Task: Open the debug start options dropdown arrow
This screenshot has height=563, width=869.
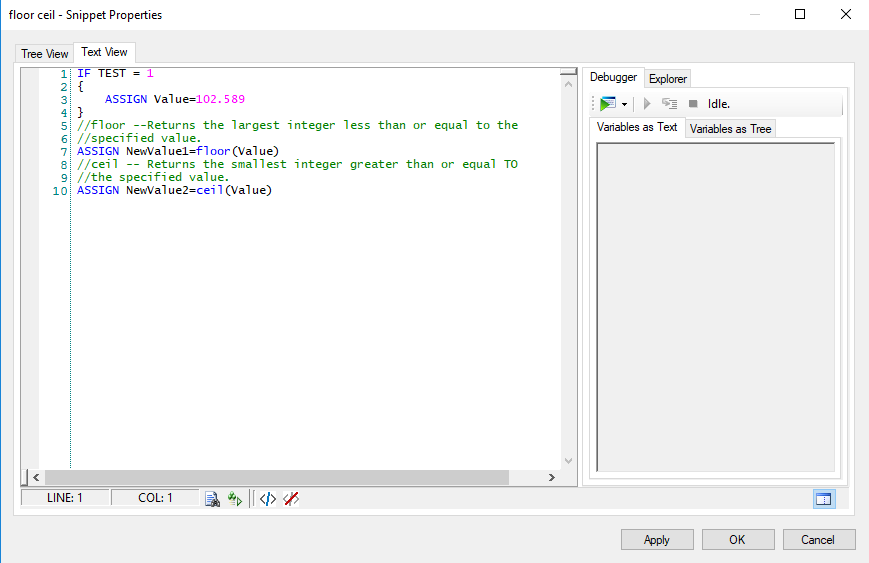Action: click(x=625, y=104)
